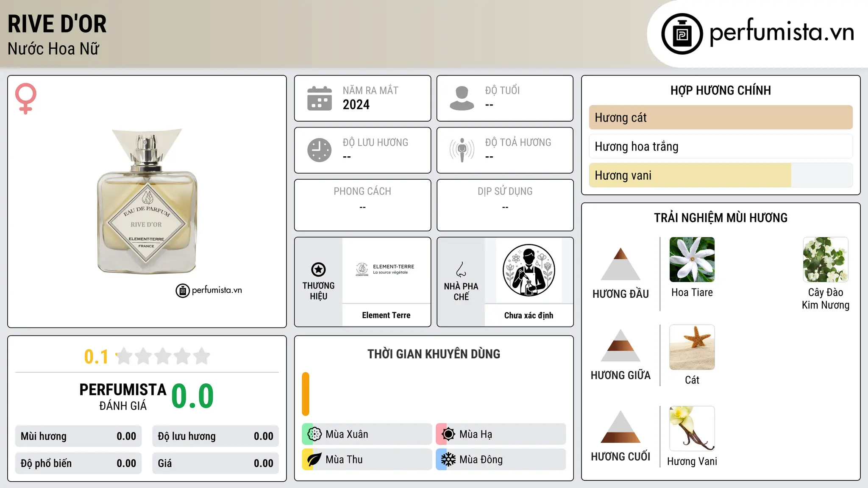
Task: Click the pyramid icon above Hương cuối
Action: 620,427
